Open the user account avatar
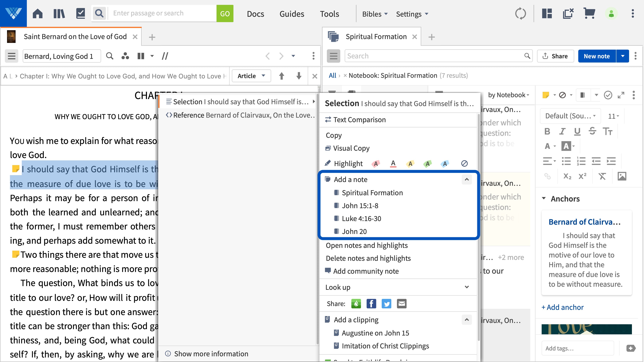The width and height of the screenshot is (644, 362). [611, 13]
